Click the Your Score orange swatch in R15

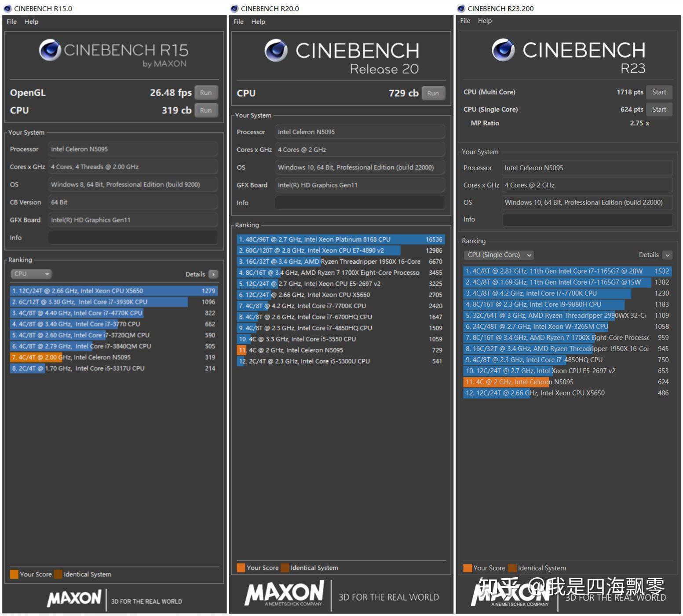tap(14, 574)
